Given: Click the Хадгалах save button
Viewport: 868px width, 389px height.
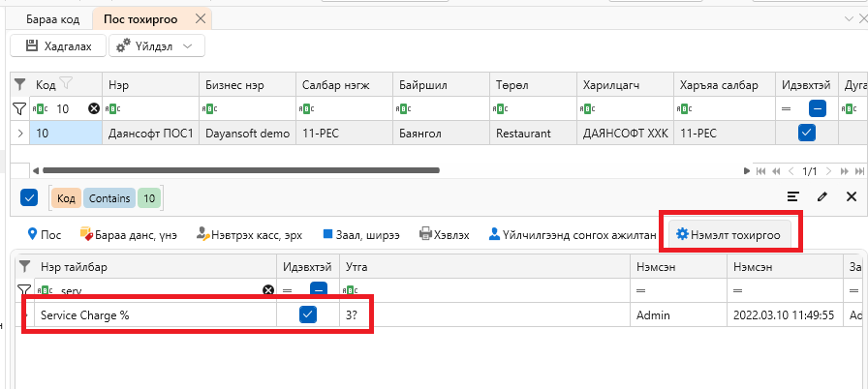Looking at the screenshot, I should [58, 46].
